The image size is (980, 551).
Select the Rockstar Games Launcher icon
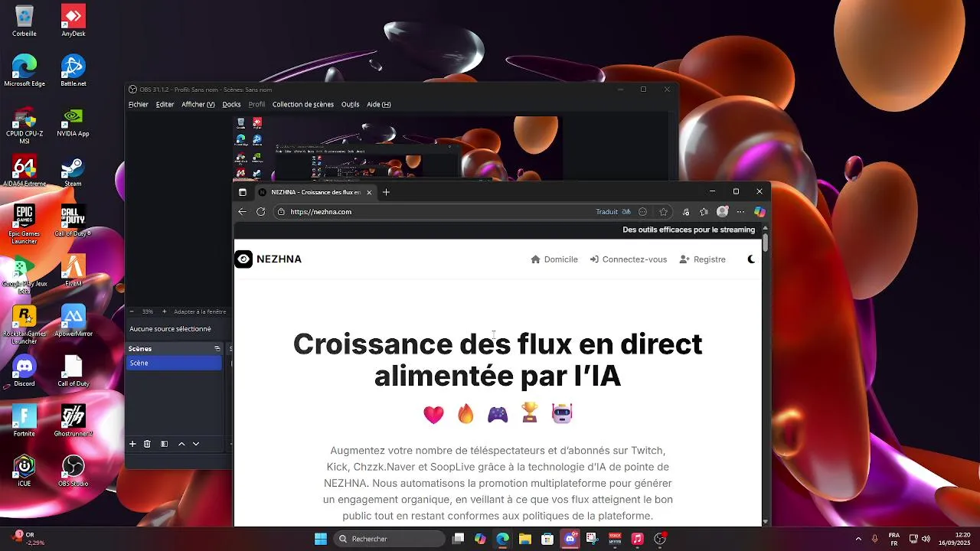click(x=24, y=324)
